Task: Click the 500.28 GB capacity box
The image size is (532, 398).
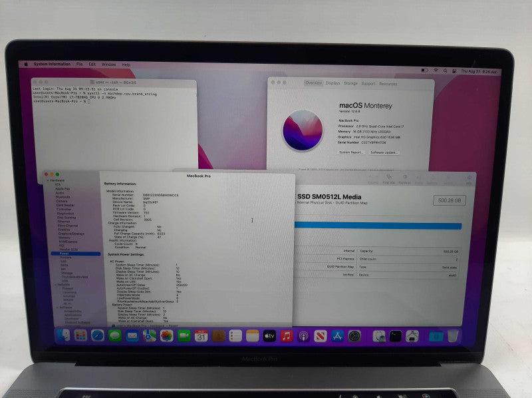Action: click(450, 200)
